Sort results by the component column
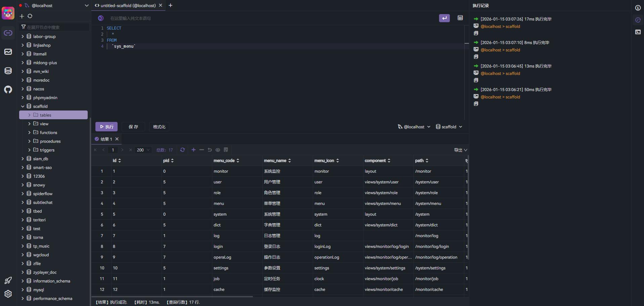Screen dimensions: 644x306 (389, 161)
